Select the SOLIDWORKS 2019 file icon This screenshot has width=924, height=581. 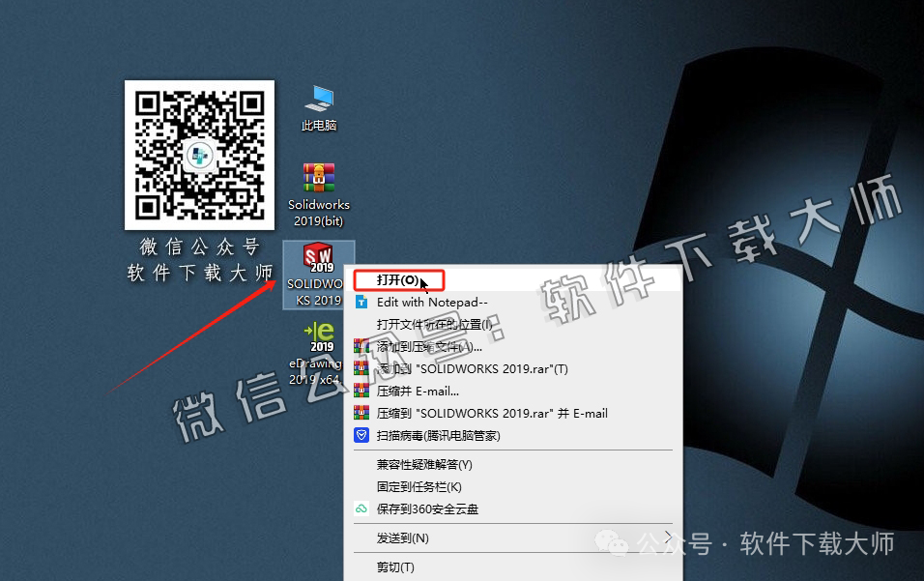tap(318, 254)
